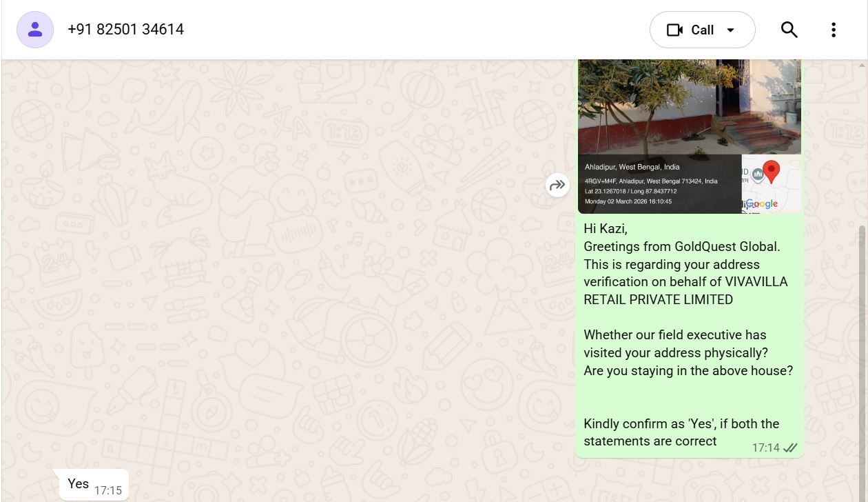Click the 'Ahladipur, West Bengal, India' photo caption
The image size is (868, 502).
632,167
